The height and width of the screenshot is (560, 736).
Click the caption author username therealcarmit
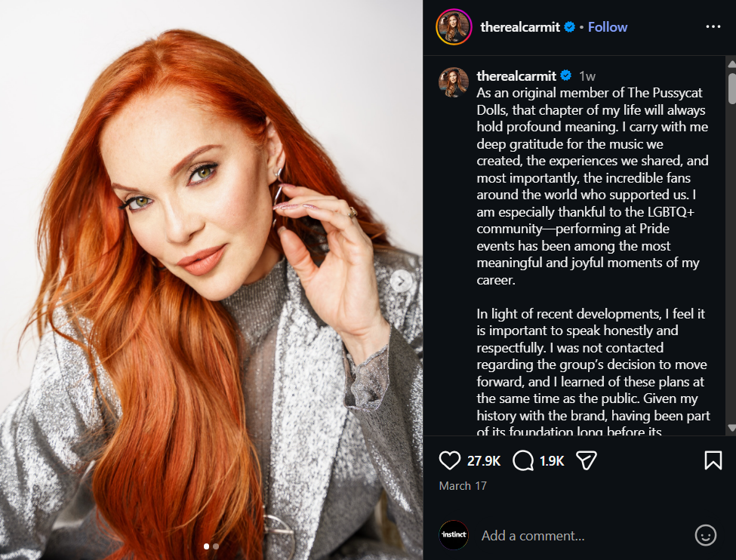click(x=516, y=75)
